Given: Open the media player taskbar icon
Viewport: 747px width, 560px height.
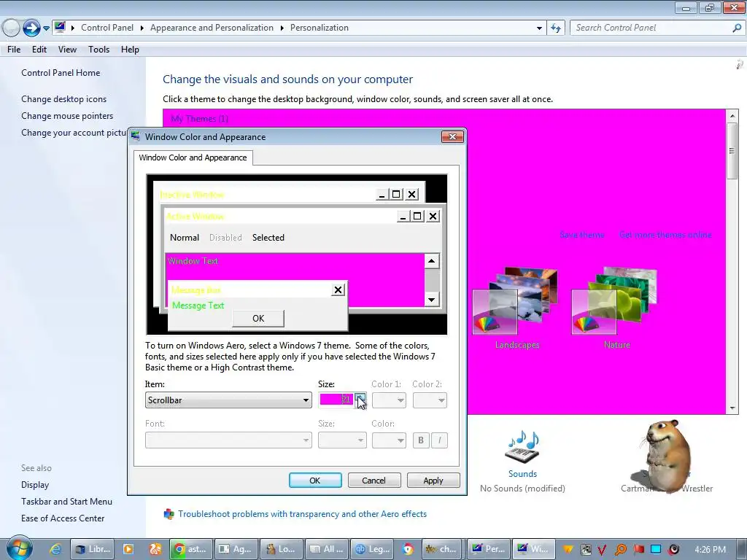Looking at the screenshot, I should (x=128, y=549).
